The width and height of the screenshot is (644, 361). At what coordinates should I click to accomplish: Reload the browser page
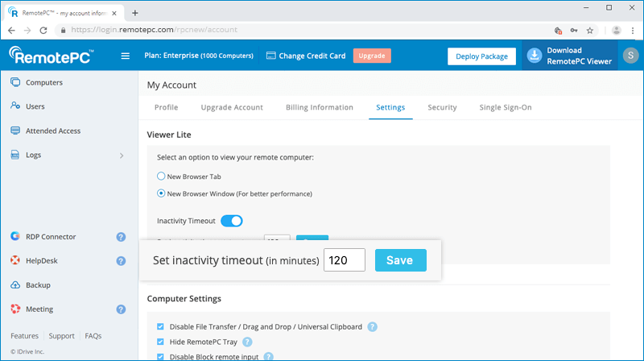tap(43, 30)
